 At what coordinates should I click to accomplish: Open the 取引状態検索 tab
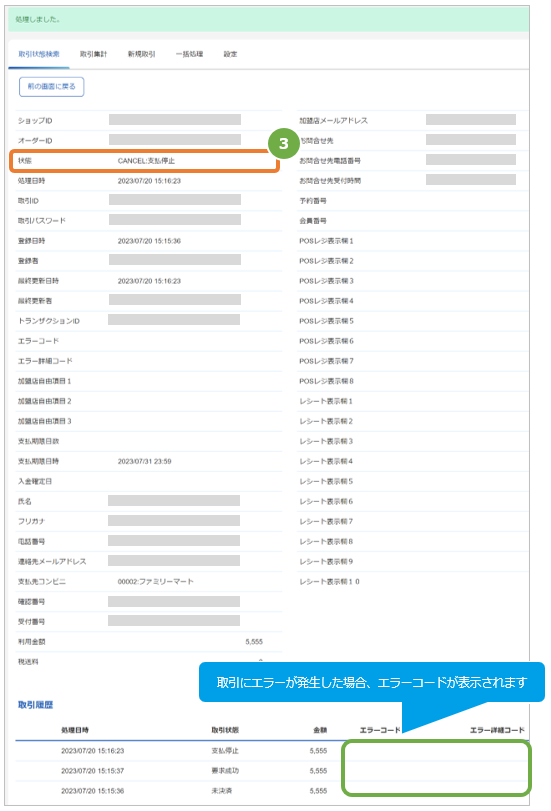coord(39,54)
